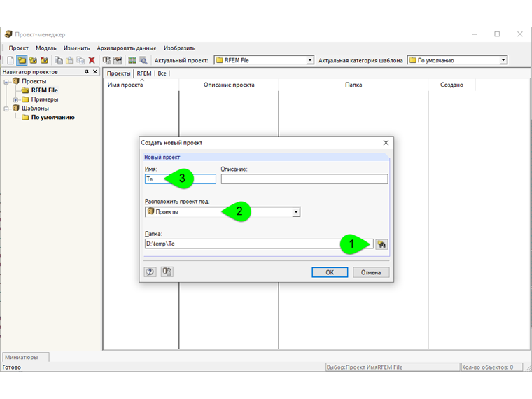
Task: Collapse the Проекты tree node
Action: 6,82
